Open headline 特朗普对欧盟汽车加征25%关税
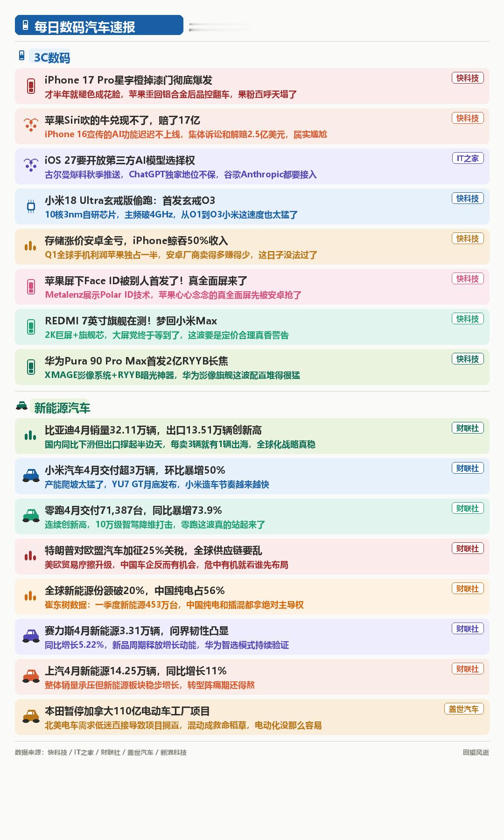504x840 pixels. 153,550
